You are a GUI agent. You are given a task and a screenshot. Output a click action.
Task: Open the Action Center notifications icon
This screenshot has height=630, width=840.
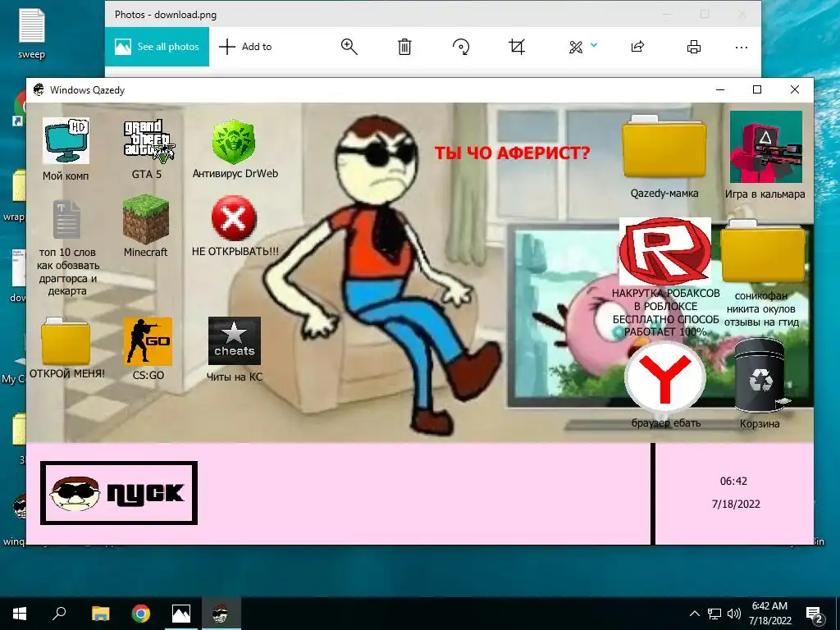click(815, 614)
